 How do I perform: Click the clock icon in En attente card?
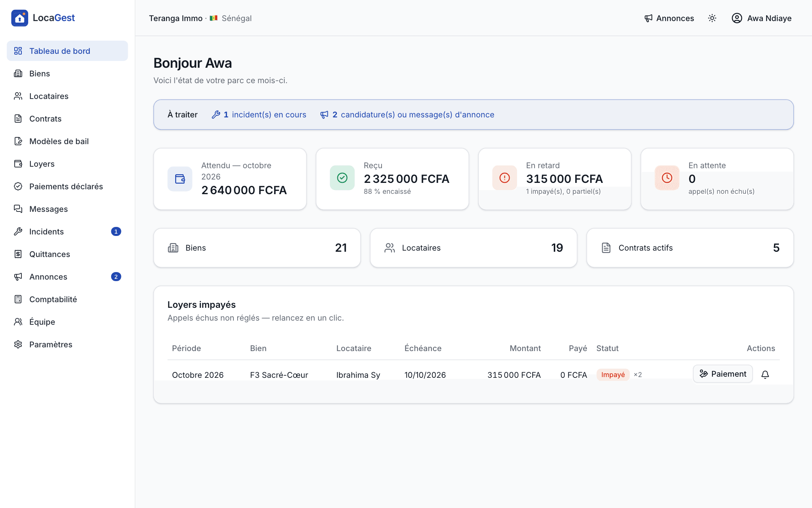667,178
